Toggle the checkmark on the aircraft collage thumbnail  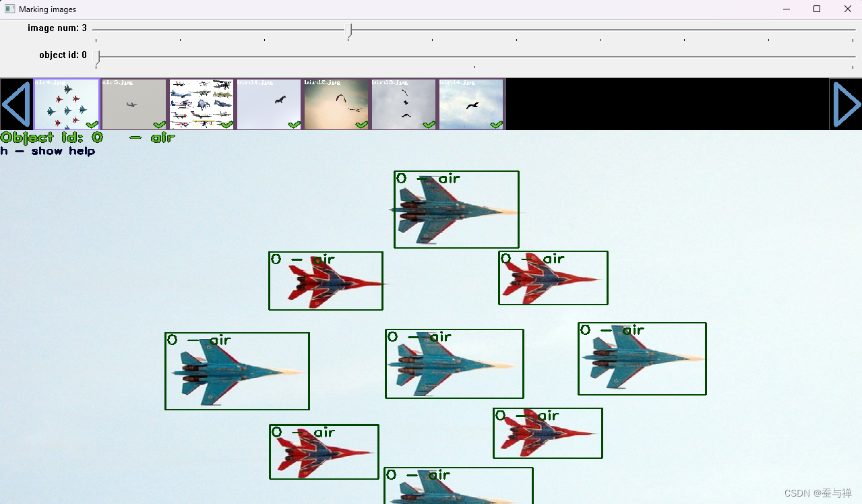pos(226,124)
